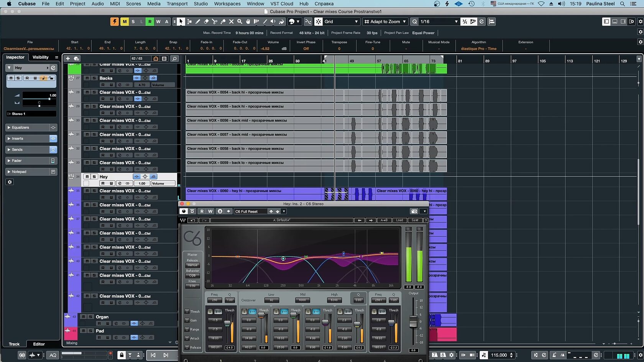Viewport: 644px width, 362px height.
Task: Toggle Mute All (M) in toolbar
Action: pos(125,21)
